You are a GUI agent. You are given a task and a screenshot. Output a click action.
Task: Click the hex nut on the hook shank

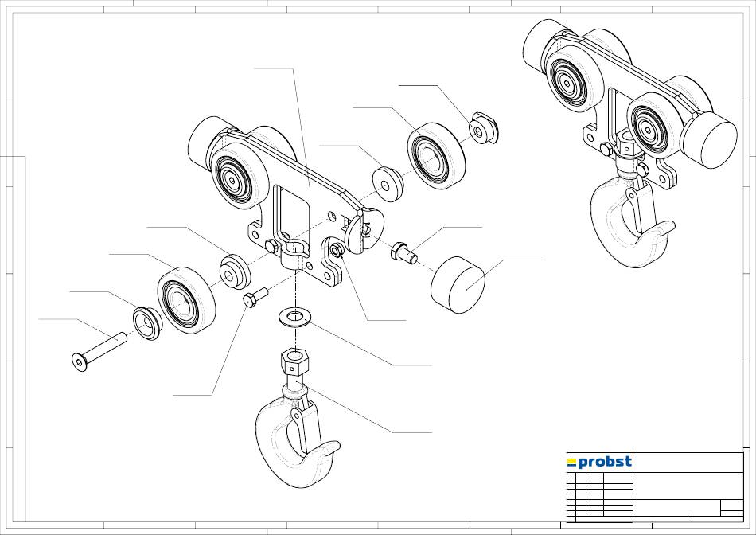294,363
